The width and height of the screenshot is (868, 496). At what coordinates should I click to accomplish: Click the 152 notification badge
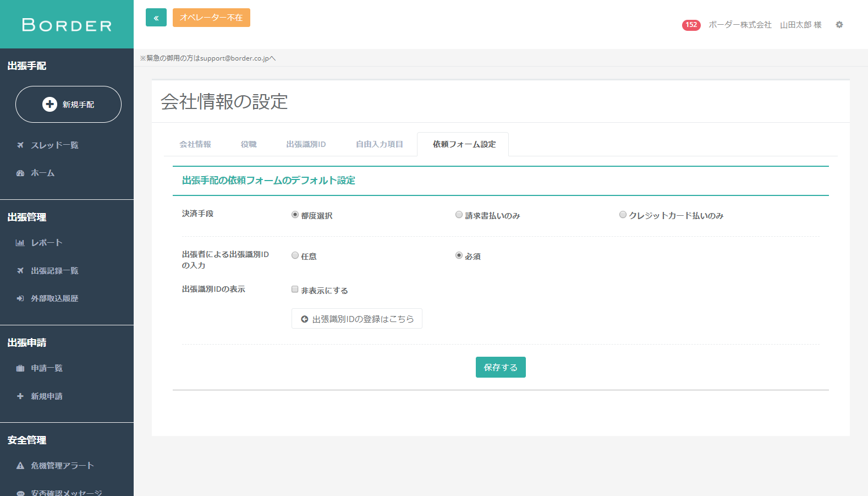point(691,25)
